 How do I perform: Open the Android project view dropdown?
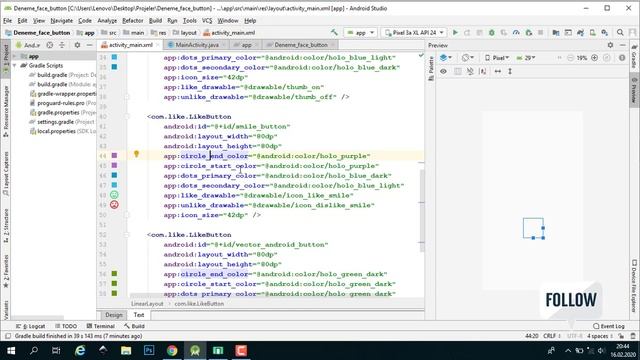[28, 45]
